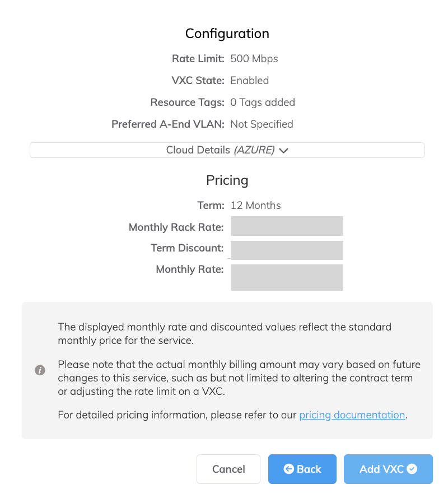Select the 500 Mbps rate limit value

click(254, 58)
